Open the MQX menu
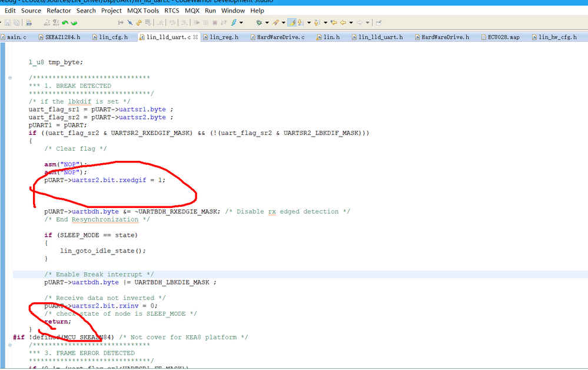Image resolution: width=588 pixels, height=370 pixels. coord(192,11)
